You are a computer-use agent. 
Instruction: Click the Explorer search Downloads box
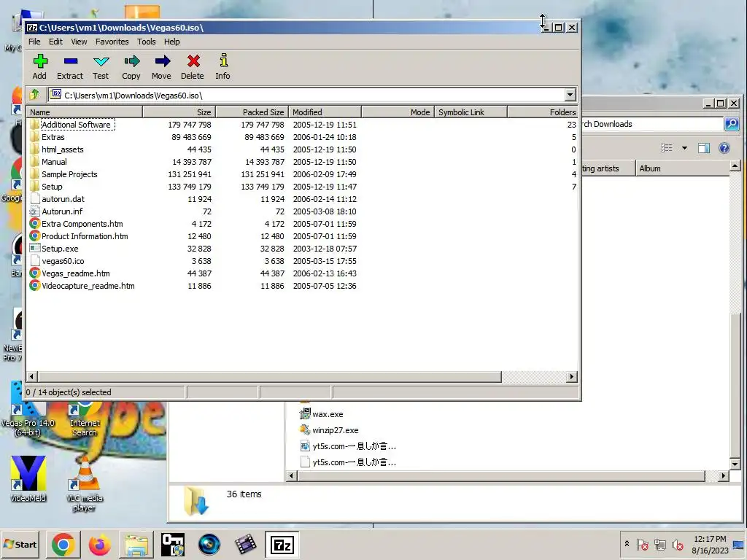pos(651,124)
